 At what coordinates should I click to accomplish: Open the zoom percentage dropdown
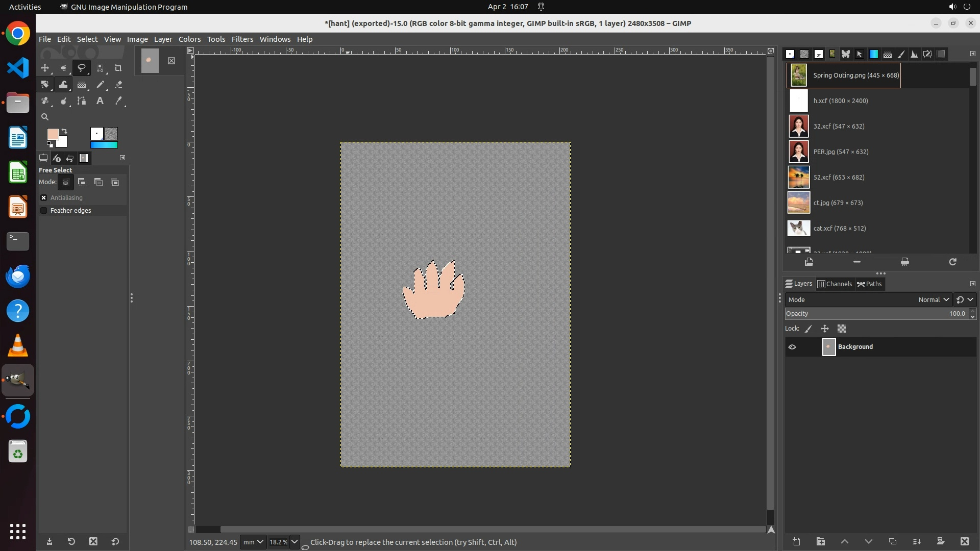pyautogui.click(x=295, y=542)
